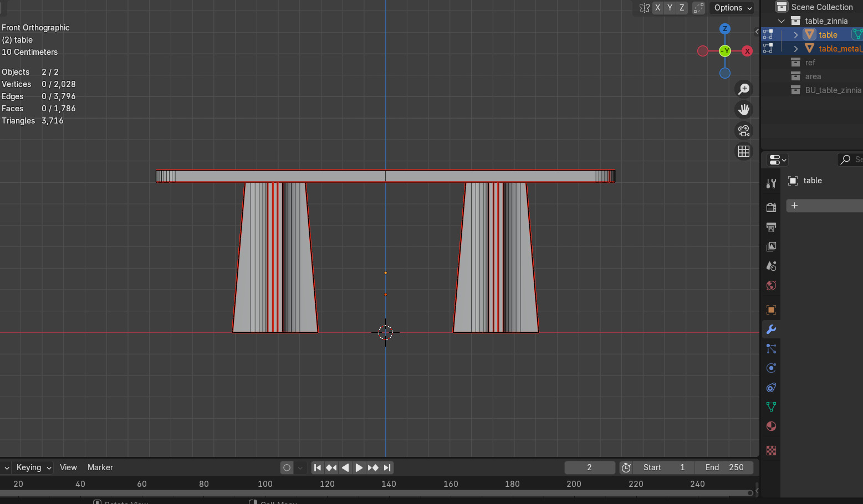This screenshot has width=863, height=504.
Task: Open auto keying options dropdown arrow
Action: click(300, 467)
